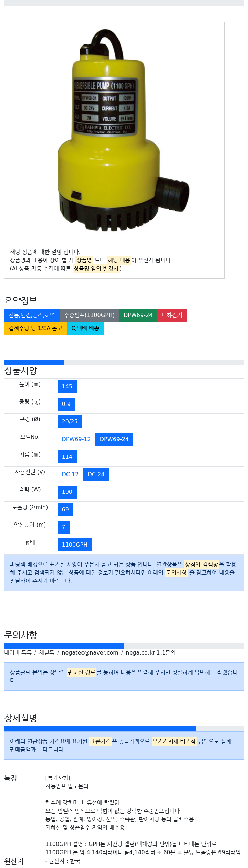Click the negatec@naver.com contact text
This screenshot has width=248, height=868.
coord(90,653)
